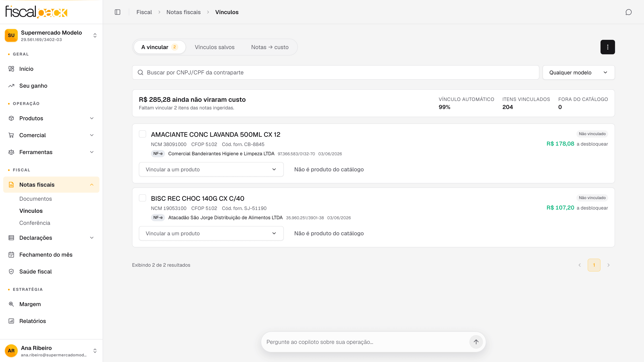The image size is (644, 362).
Task: Go to next results page arrow
Action: [x=609, y=265]
